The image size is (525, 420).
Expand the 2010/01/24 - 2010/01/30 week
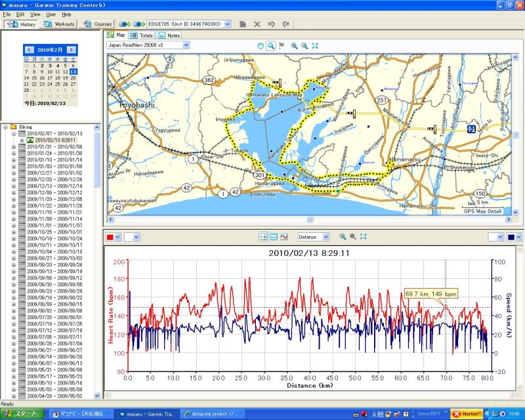point(14,154)
